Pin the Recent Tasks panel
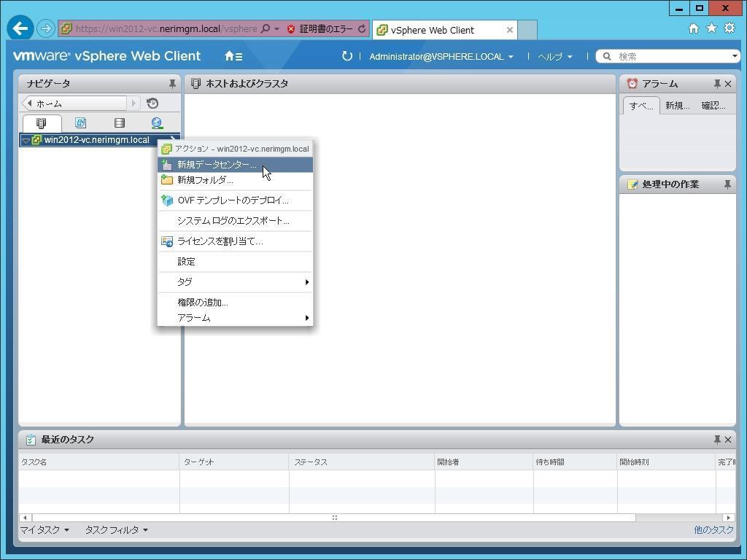 point(717,440)
